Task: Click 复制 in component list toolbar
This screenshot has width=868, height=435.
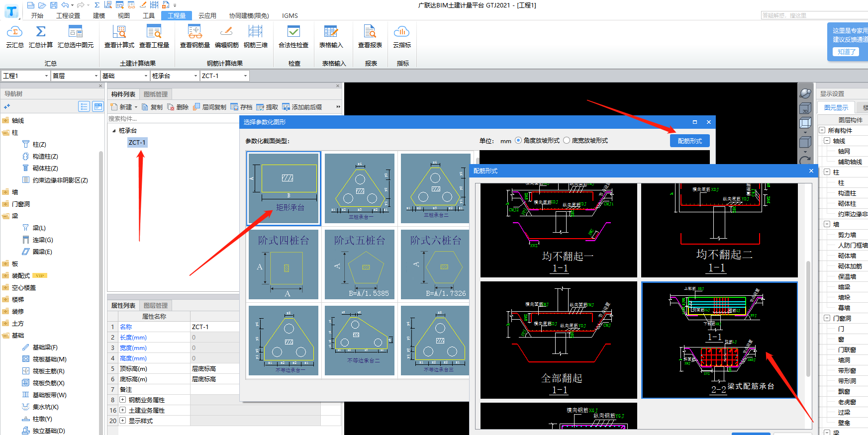Action: [152, 107]
